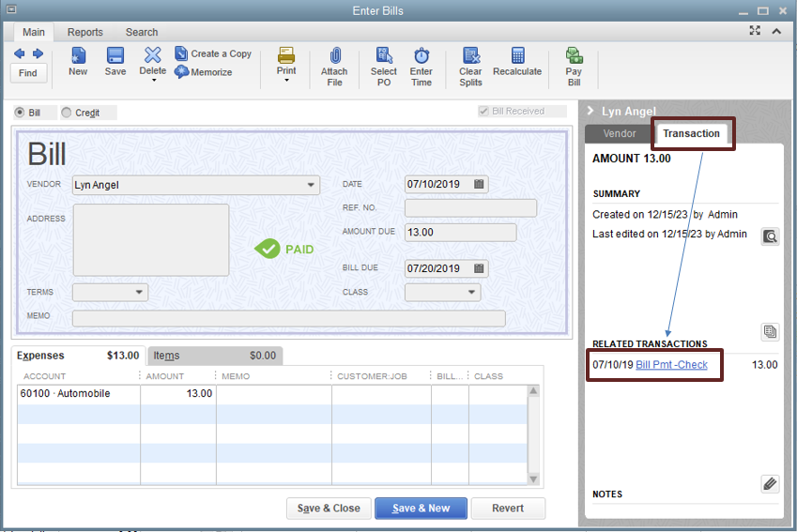Click the Amount Due field
This screenshot has height=532, width=797.
pyautogui.click(x=461, y=232)
